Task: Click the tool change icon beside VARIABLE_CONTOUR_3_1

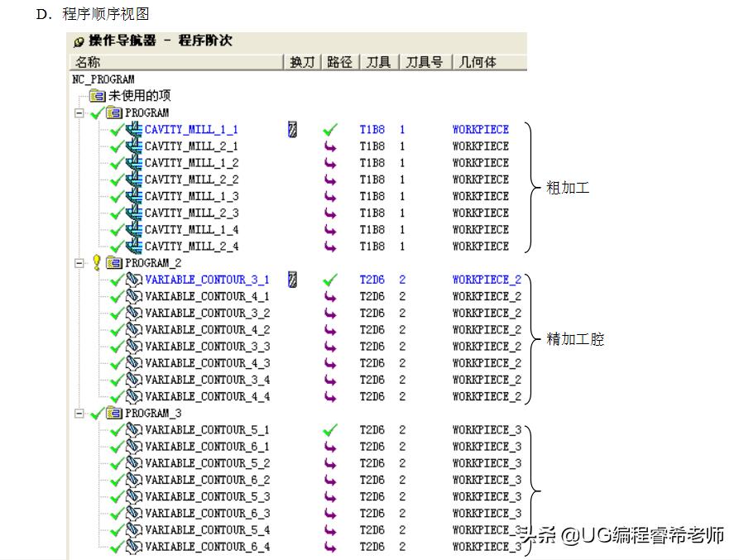Action: pyautogui.click(x=292, y=280)
